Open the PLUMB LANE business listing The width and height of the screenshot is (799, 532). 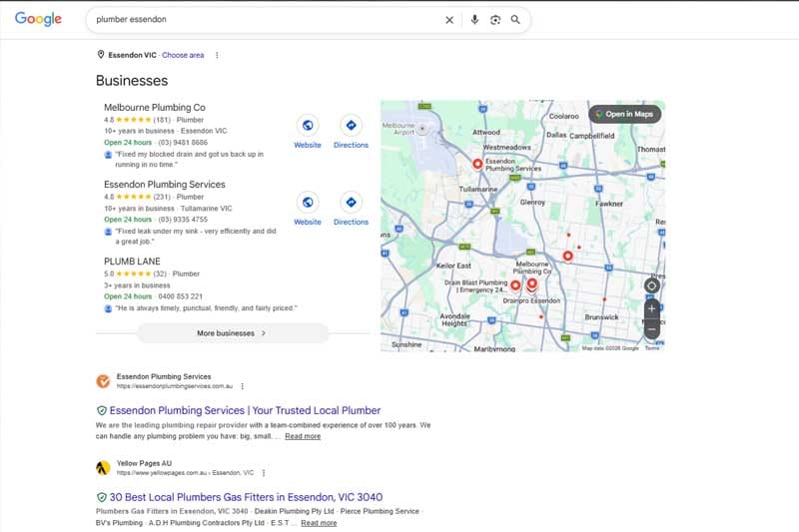click(x=132, y=262)
